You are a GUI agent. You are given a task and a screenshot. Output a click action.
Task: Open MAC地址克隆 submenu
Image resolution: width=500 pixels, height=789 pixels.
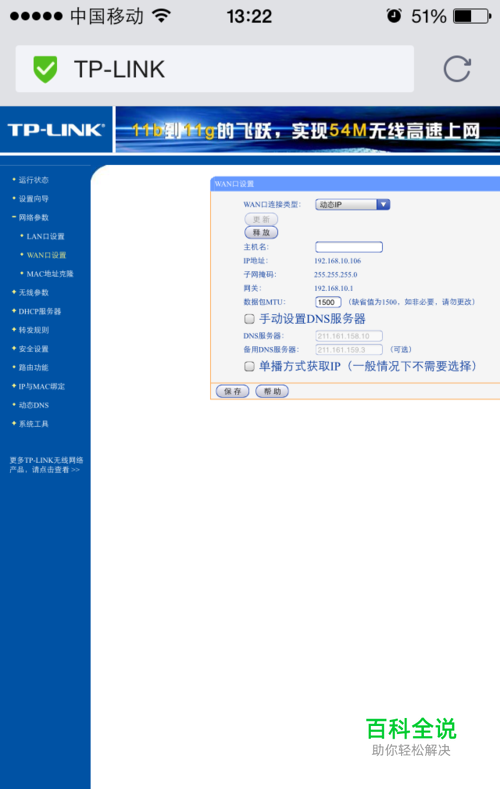pyautogui.click(x=50, y=274)
